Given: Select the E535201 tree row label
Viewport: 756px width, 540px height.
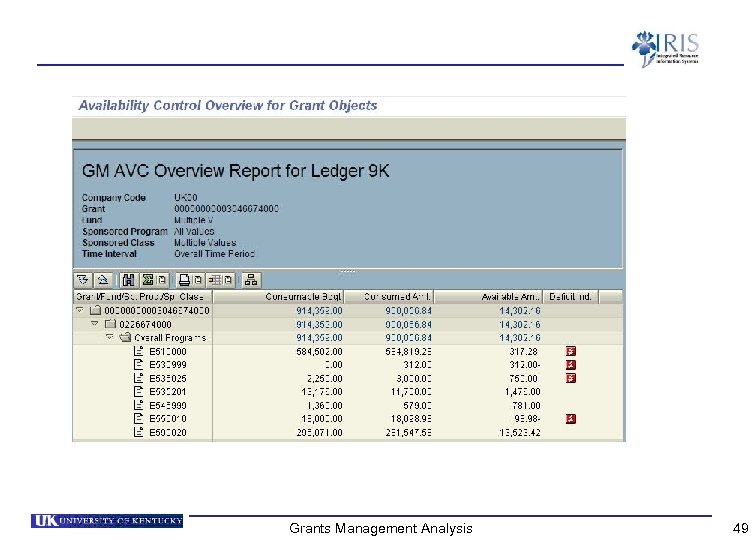Looking at the screenshot, I should click(x=168, y=392).
